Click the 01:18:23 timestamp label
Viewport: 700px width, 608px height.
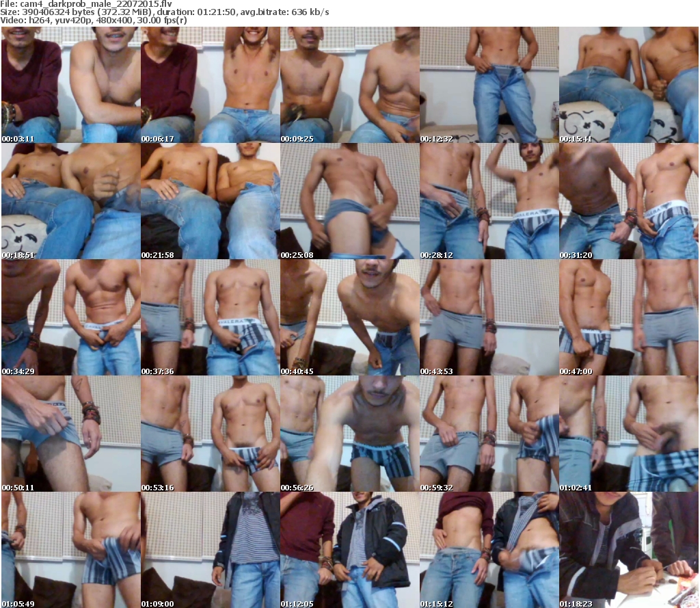[x=576, y=604]
